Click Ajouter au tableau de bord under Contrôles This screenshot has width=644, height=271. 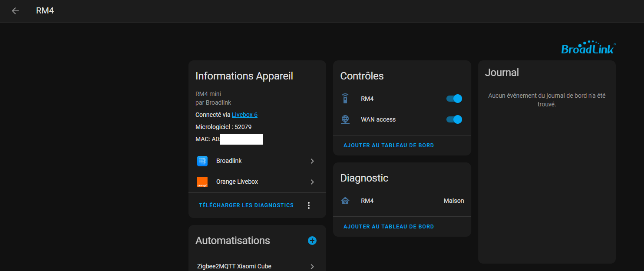(389, 145)
